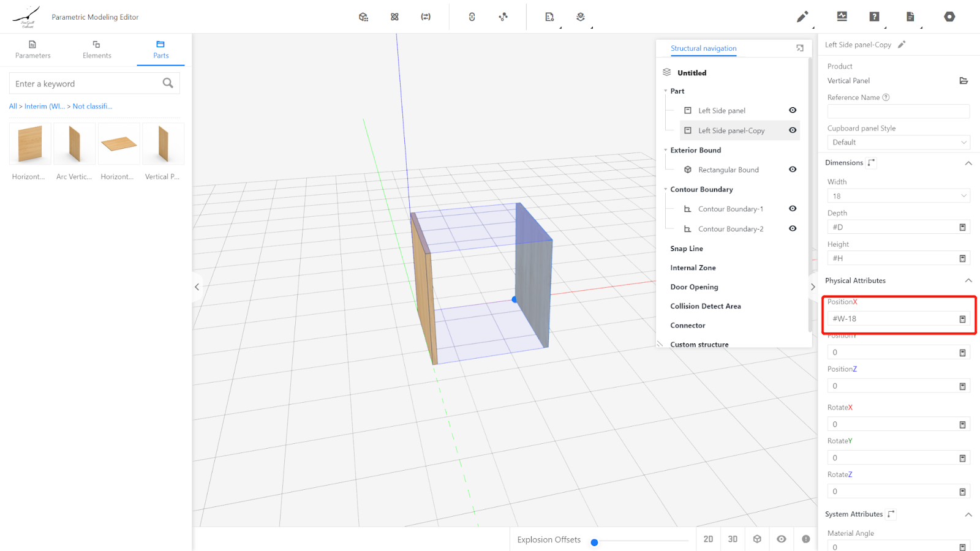Toggle visibility of Contour Boundary-2
The width and height of the screenshot is (980, 551).
(793, 228)
